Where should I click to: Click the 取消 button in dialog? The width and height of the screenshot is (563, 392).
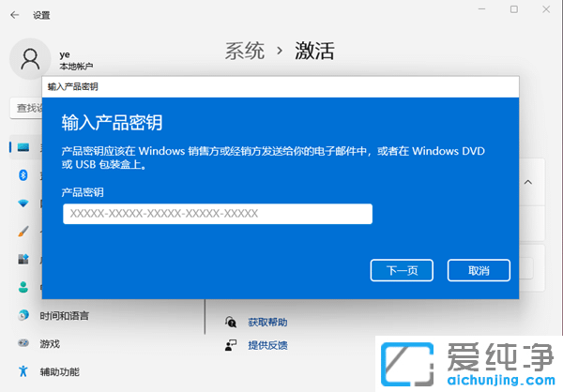(x=479, y=270)
